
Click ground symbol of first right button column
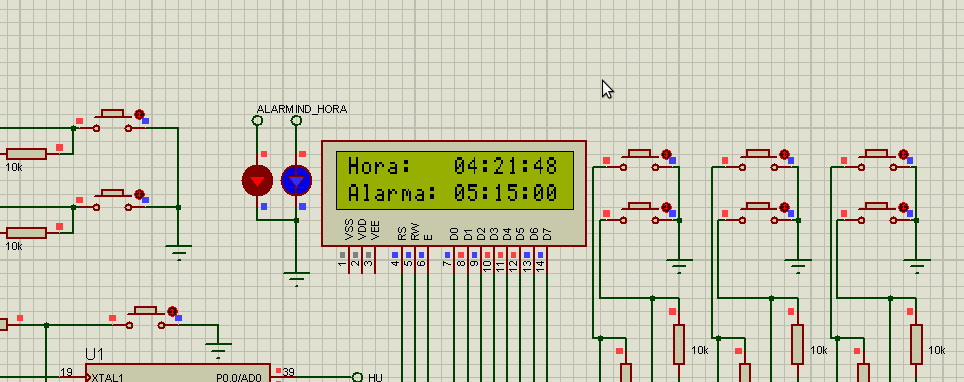click(679, 267)
